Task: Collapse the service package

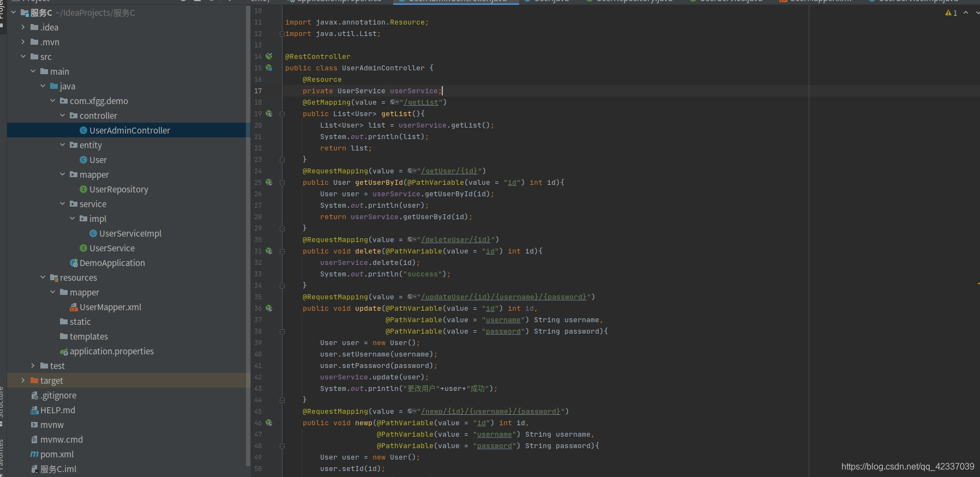Action: tap(62, 203)
